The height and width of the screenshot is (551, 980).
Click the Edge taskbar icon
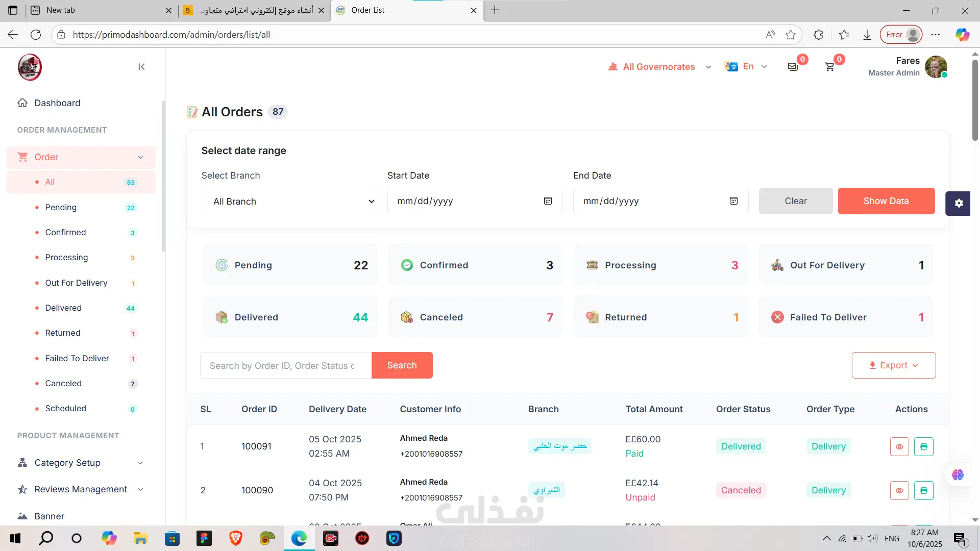(299, 538)
